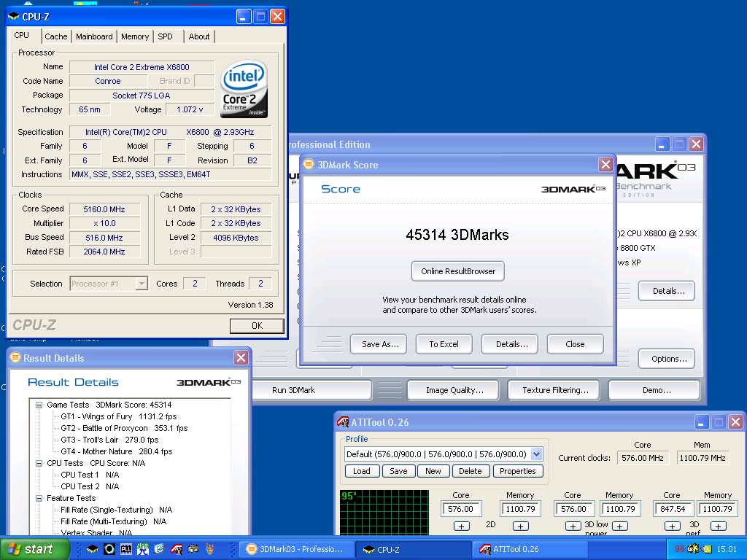Click plus under 3D low power Core

pyautogui.click(x=573, y=526)
